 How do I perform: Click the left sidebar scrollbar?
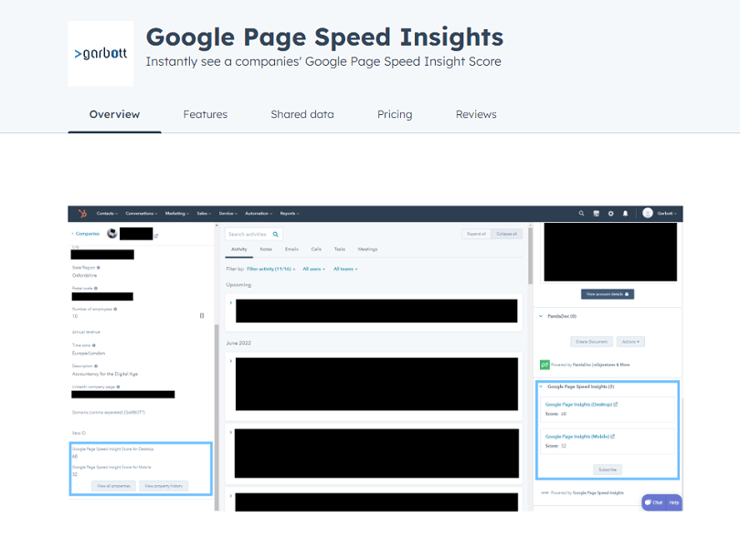point(217,417)
